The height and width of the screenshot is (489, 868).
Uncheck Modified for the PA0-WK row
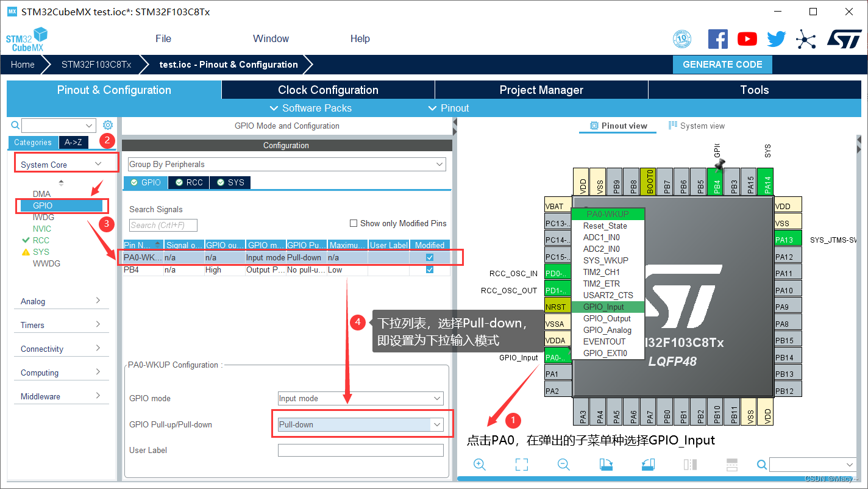click(430, 257)
